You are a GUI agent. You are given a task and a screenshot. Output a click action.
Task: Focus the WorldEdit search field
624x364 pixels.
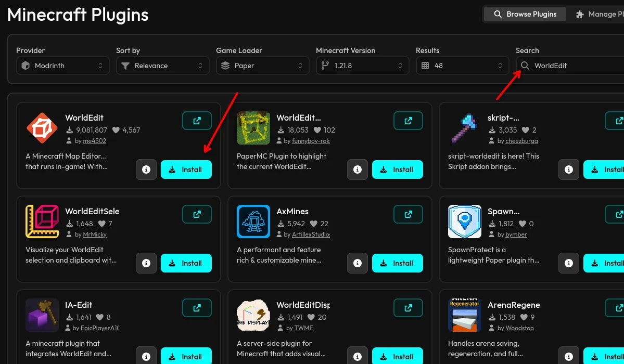click(x=570, y=66)
